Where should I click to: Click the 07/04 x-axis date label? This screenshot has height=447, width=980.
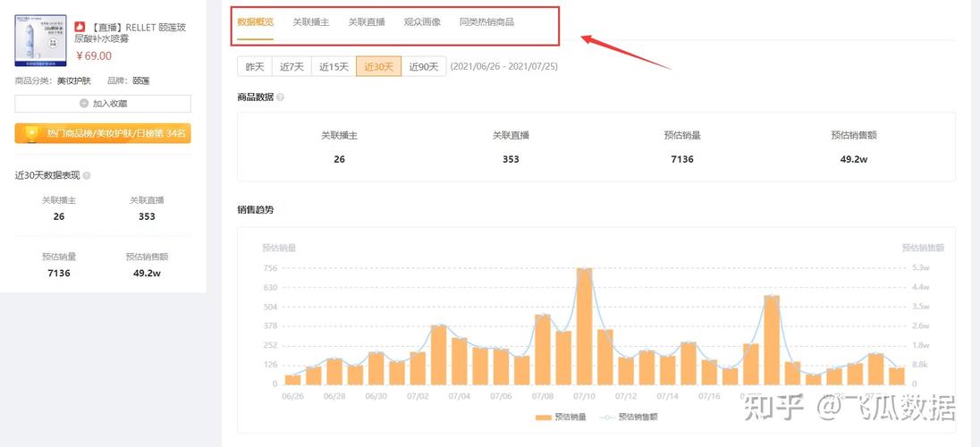459,396
